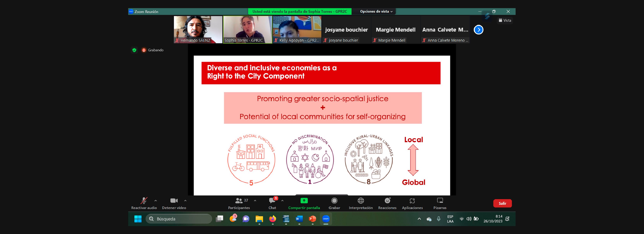Click green encryption shield icon
This screenshot has width=644, height=234.
(x=134, y=50)
